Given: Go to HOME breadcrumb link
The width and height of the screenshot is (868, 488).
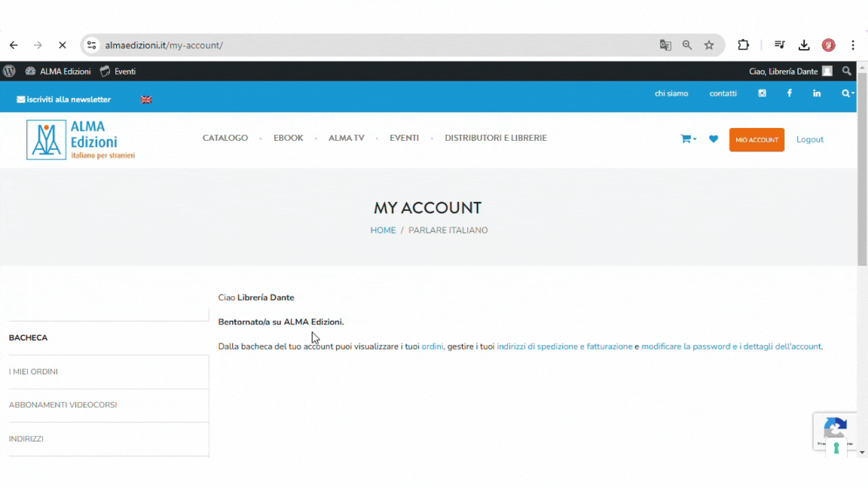Looking at the screenshot, I should pos(383,230).
